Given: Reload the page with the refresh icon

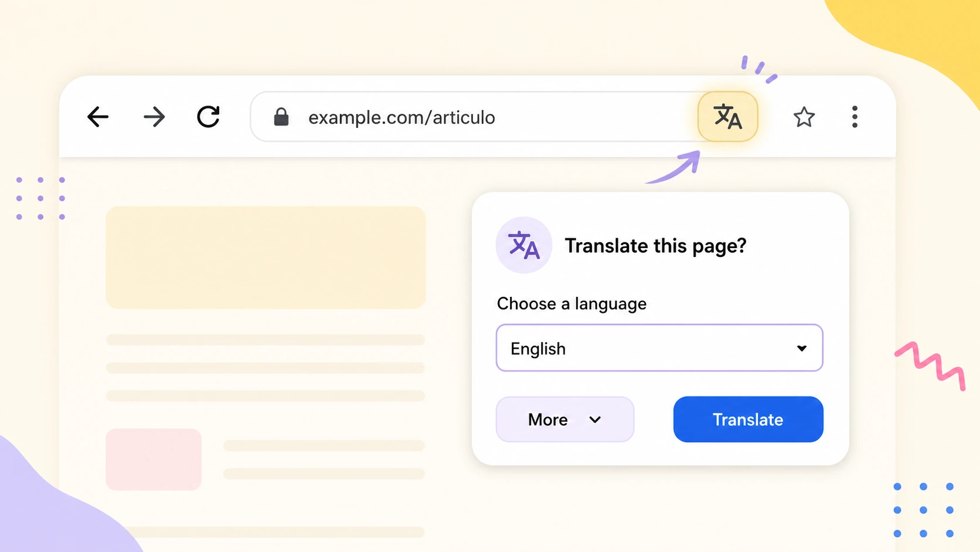Looking at the screenshot, I should [208, 117].
